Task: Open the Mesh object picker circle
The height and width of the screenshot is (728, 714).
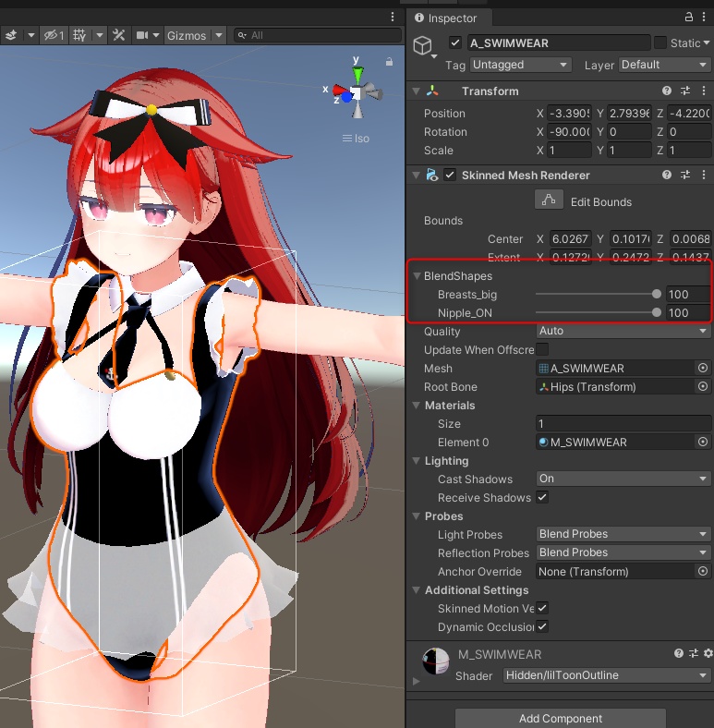Action: (x=703, y=369)
